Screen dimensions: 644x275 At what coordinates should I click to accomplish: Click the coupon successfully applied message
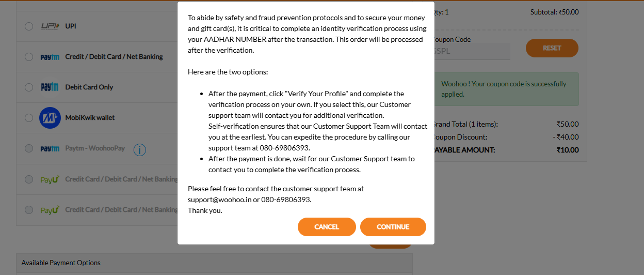pos(504,89)
